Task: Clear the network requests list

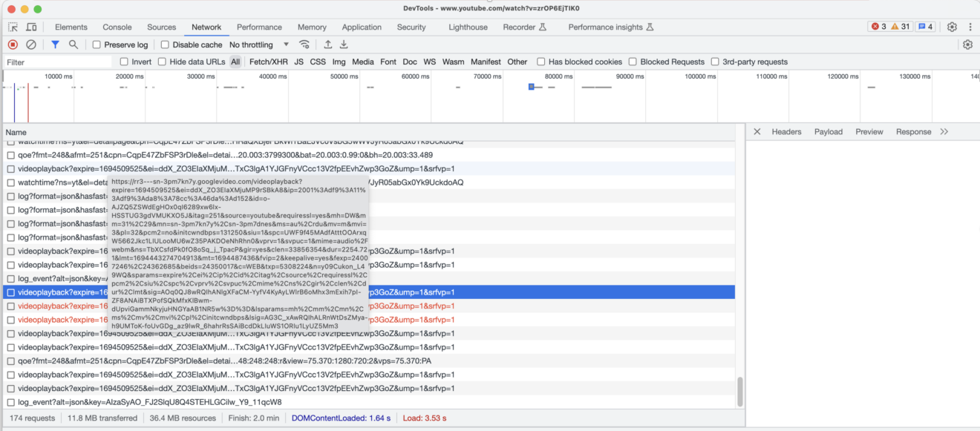Action: point(30,45)
